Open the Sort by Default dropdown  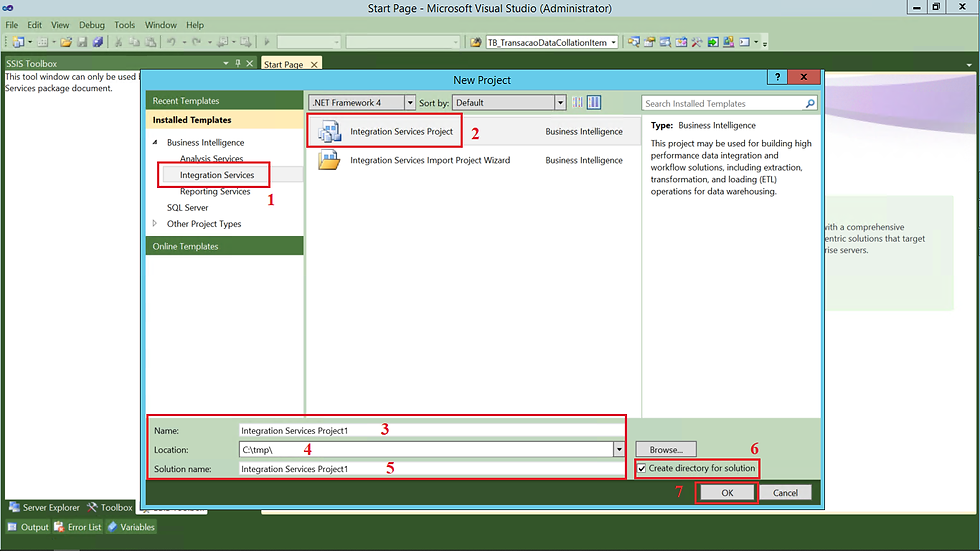560,102
